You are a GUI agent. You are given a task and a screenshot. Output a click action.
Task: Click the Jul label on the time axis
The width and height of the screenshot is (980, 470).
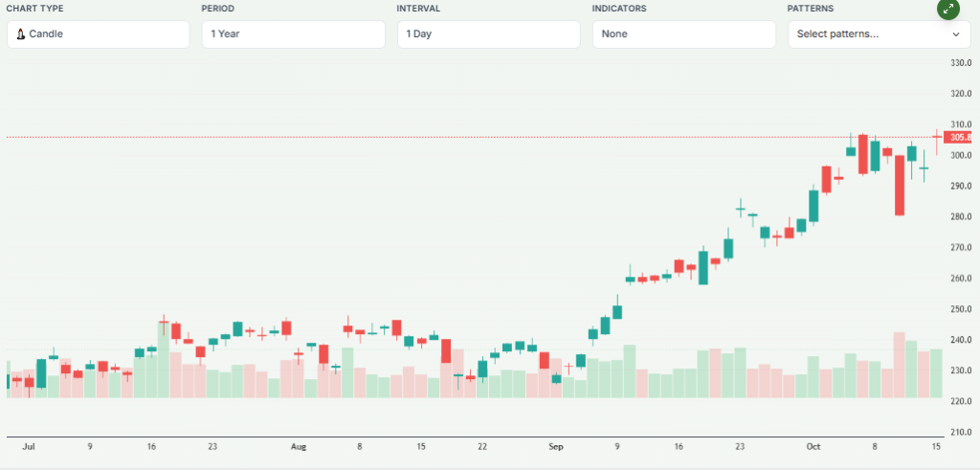(29, 447)
